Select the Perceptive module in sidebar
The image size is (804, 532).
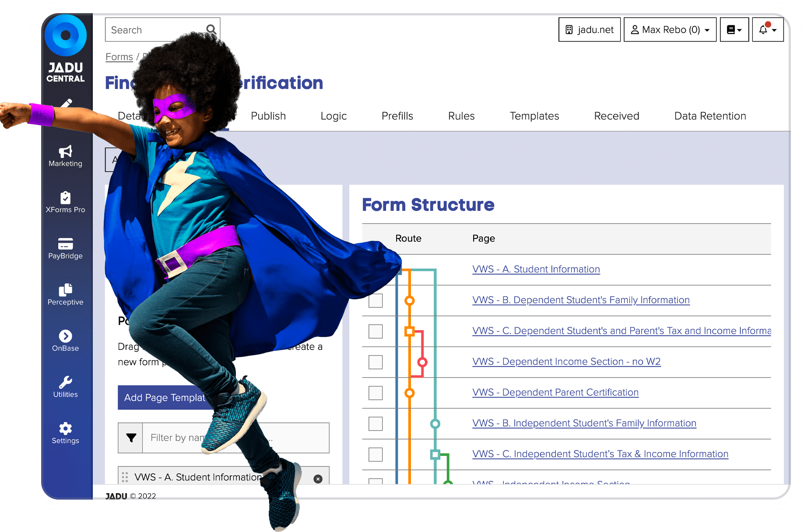tap(65, 294)
